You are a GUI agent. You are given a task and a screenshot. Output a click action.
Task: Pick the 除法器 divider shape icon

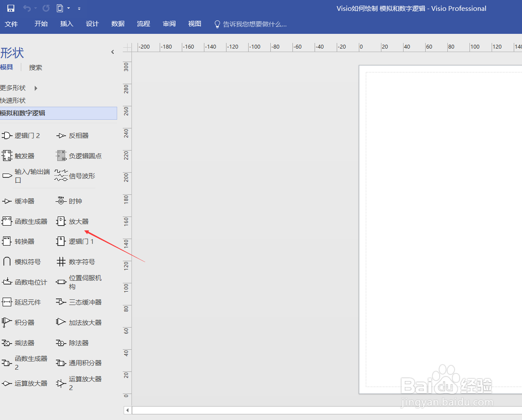(61, 343)
